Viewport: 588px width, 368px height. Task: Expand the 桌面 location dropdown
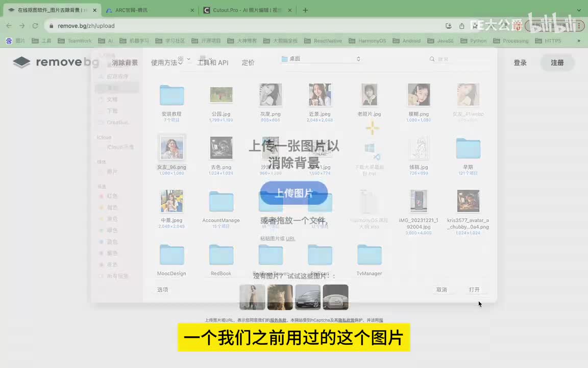tap(321, 59)
